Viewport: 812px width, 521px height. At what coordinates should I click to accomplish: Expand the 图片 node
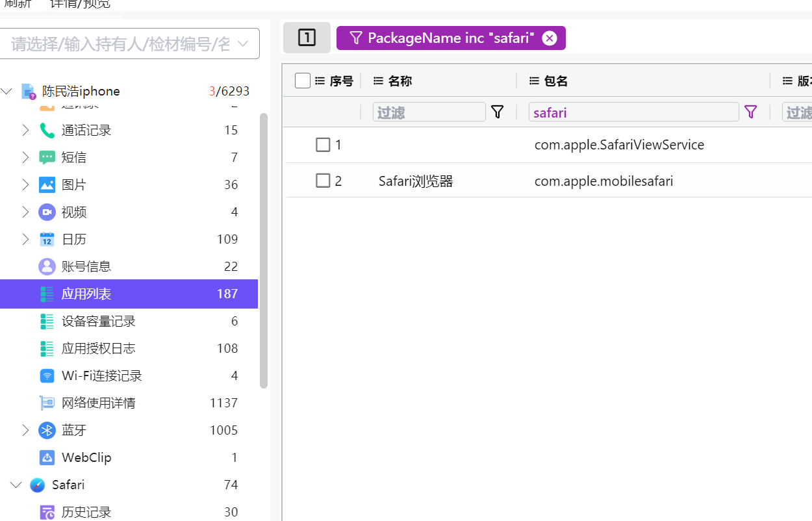point(25,184)
